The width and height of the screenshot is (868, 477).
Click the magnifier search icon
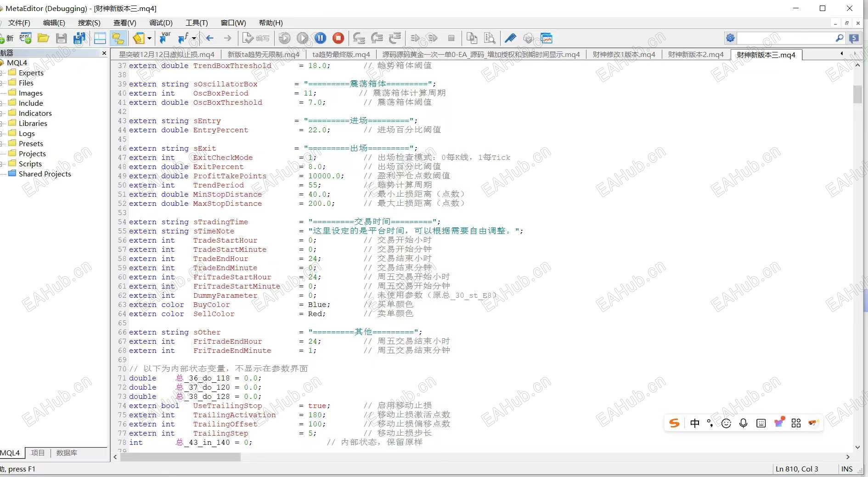click(x=839, y=38)
